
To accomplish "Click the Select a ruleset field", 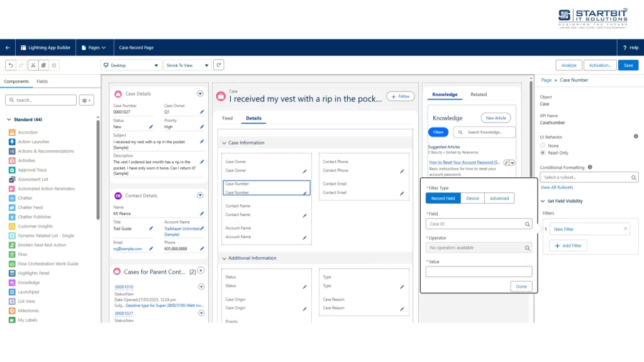I will (x=589, y=177).
